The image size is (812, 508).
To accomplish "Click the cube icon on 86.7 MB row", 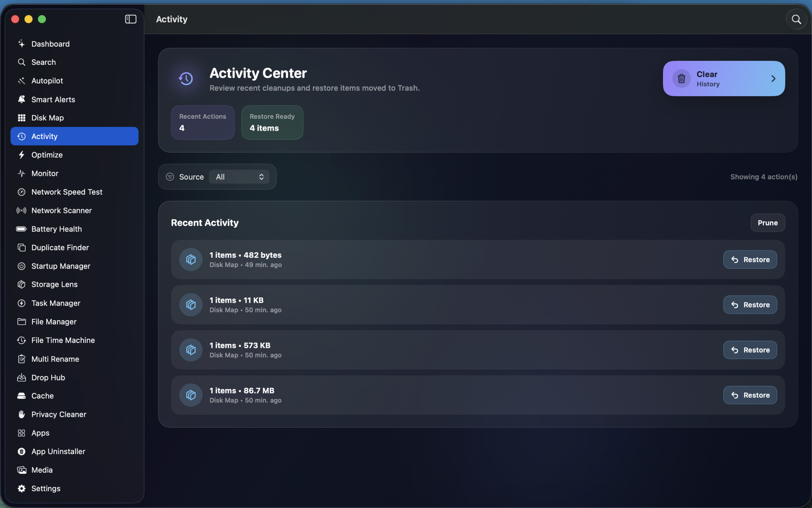I will pyautogui.click(x=191, y=395).
